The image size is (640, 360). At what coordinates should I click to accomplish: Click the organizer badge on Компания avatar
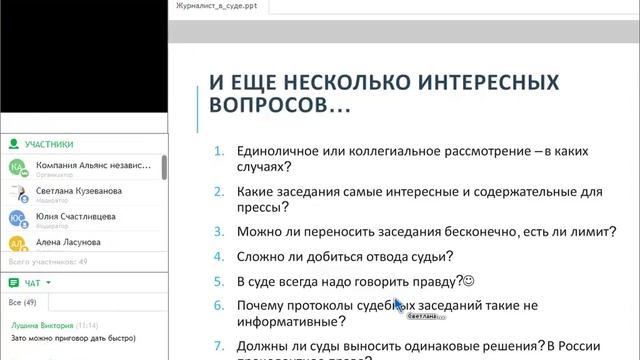pos(24,173)
